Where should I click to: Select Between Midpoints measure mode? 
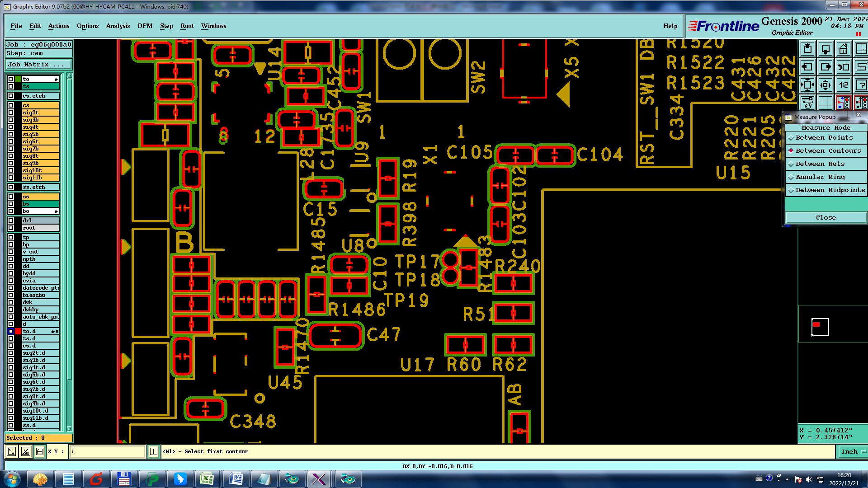(830, 190)
